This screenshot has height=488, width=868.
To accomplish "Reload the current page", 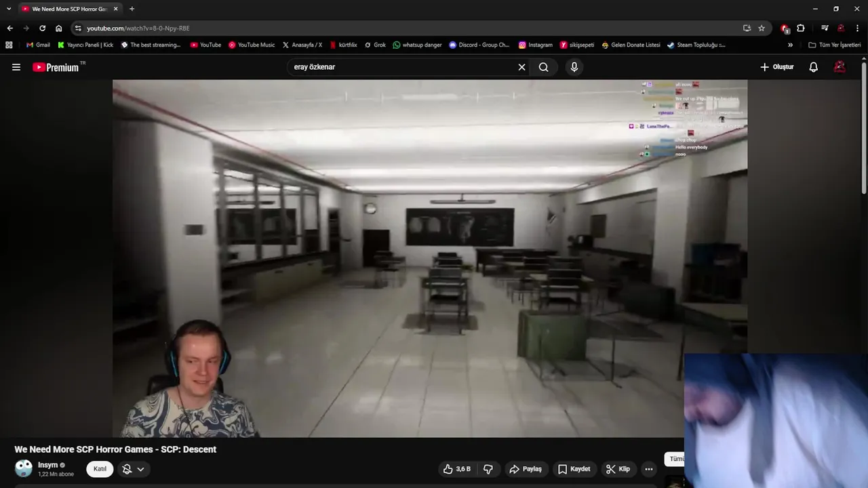I will tap(42, 28).
